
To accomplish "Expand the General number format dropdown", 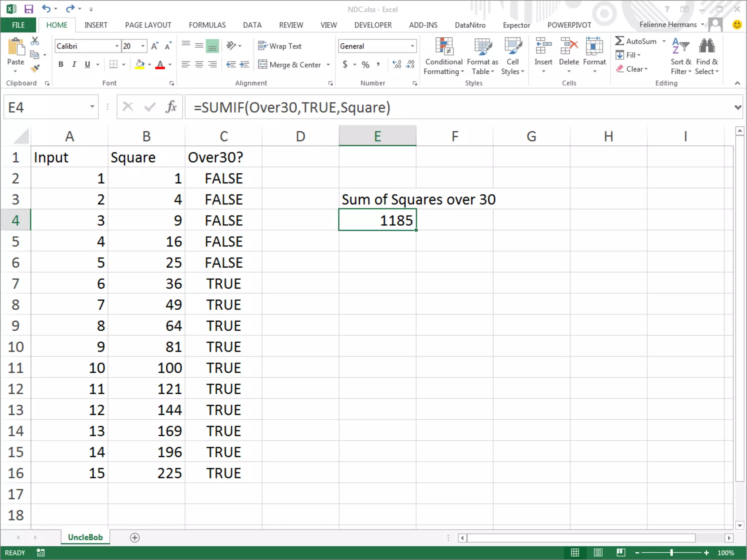I will point(412,46).
